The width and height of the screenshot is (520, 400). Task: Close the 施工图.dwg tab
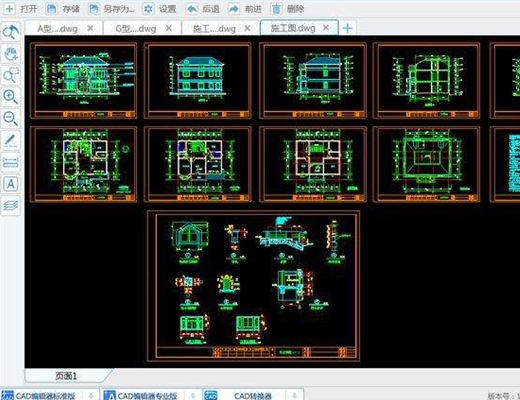[x=326, y=28]
